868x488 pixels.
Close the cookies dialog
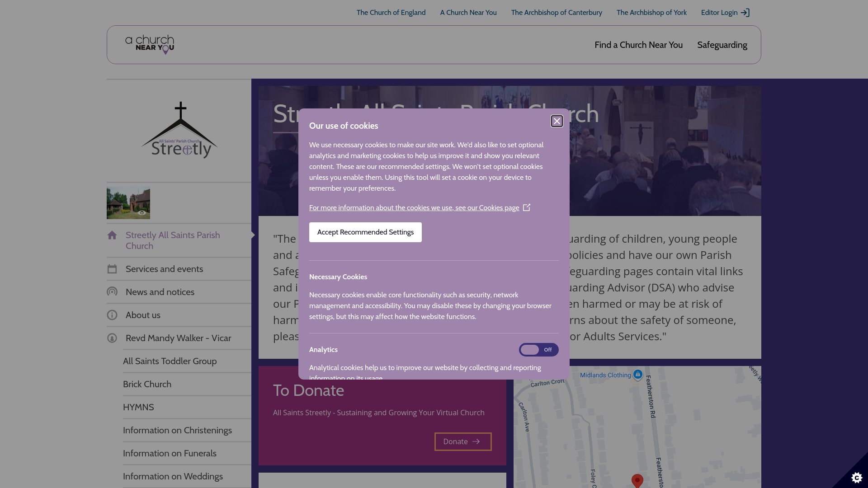tap(557, 121)
